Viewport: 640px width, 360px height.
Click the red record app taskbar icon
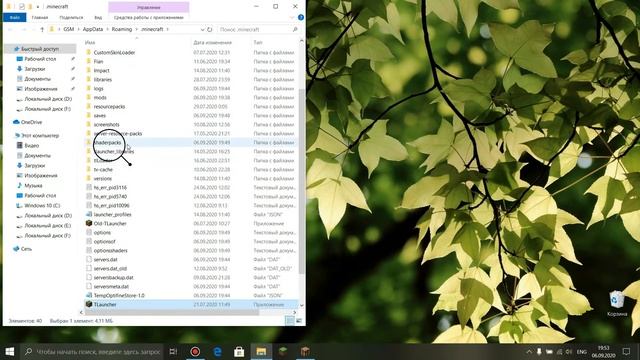[195, 351]
